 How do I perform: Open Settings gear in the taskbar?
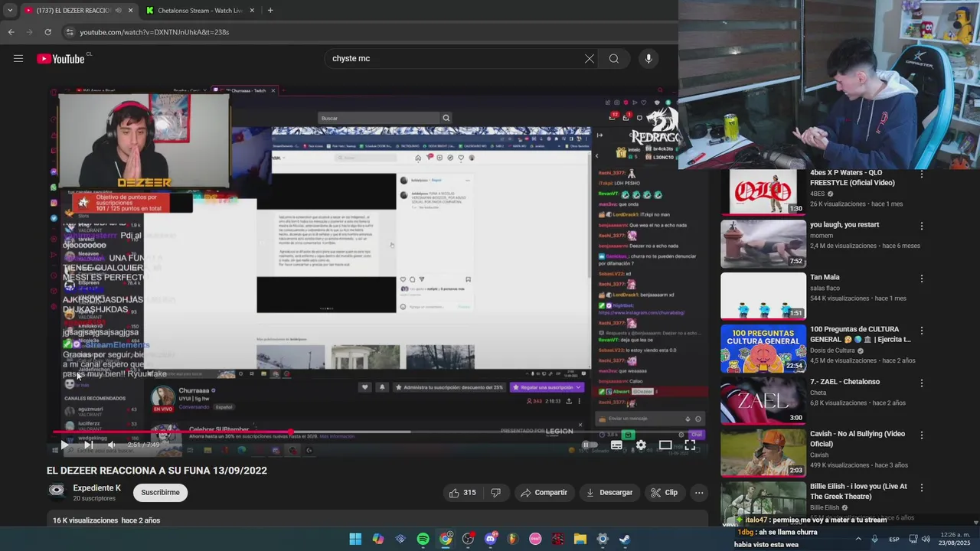coord(603,539)
